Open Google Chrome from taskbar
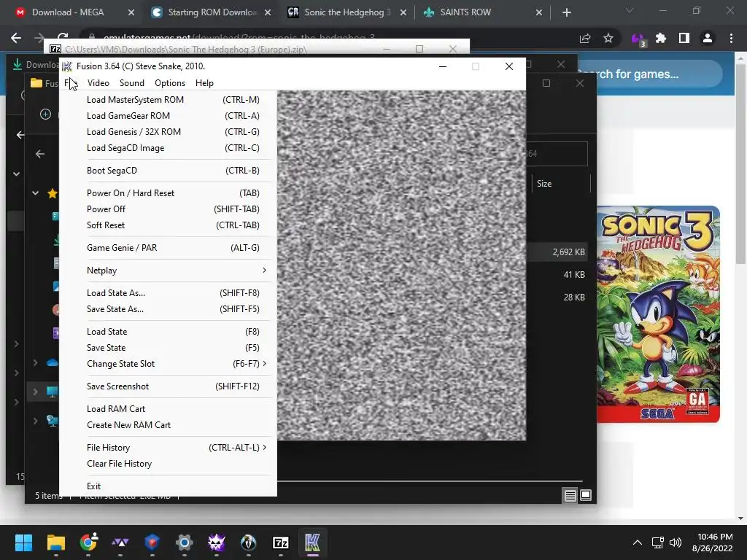Image resolution: width=747 pixels, height=560 pixels. point(88,542)
